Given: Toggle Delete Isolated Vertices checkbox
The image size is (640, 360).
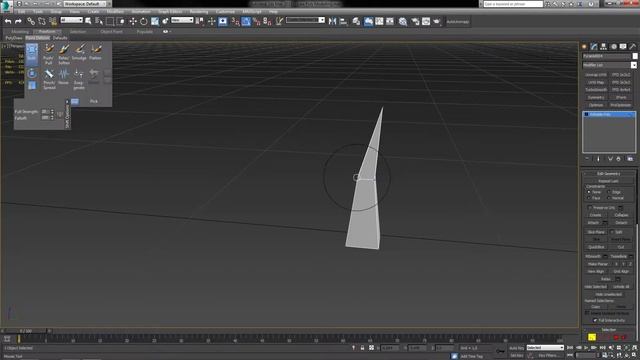Looking at the screenshot, I should pos(587,313).
